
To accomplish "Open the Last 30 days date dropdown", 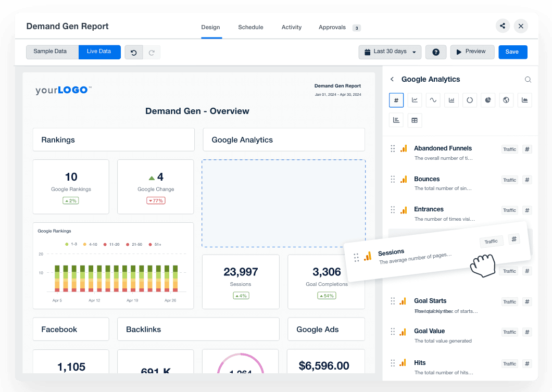I will point(390,52).
